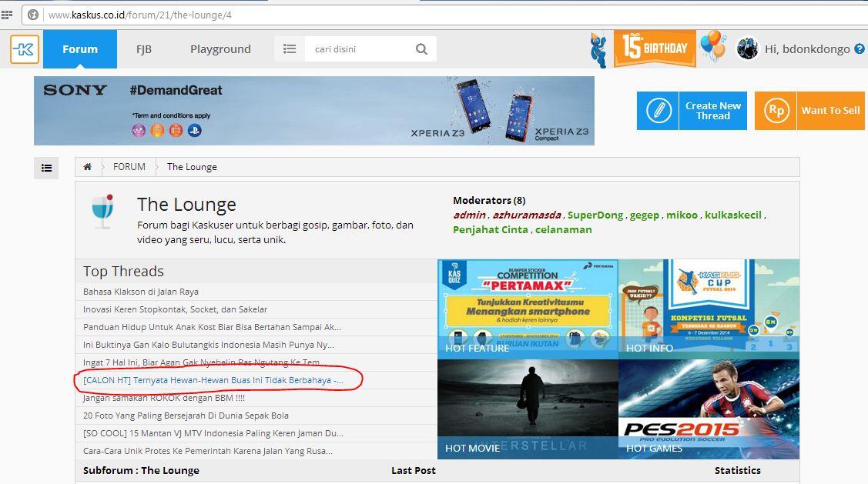Click The Lounge wine glass icon
This screenshot has height=484, width=868.
(102, 211)
